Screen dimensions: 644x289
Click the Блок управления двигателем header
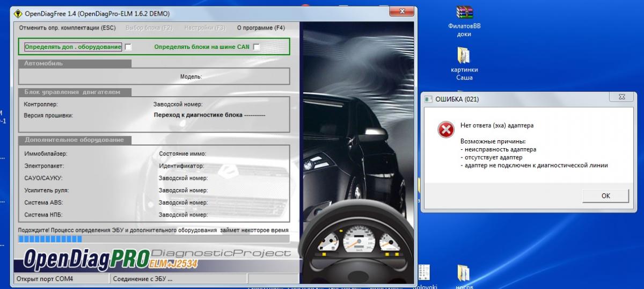tap(75, 92)
